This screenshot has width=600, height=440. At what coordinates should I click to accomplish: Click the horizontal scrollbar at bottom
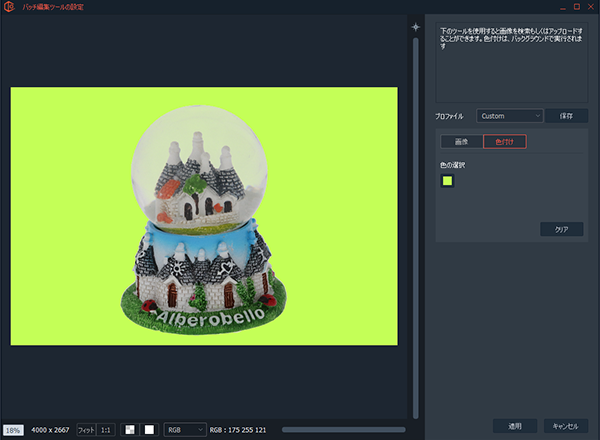point(342,429)
